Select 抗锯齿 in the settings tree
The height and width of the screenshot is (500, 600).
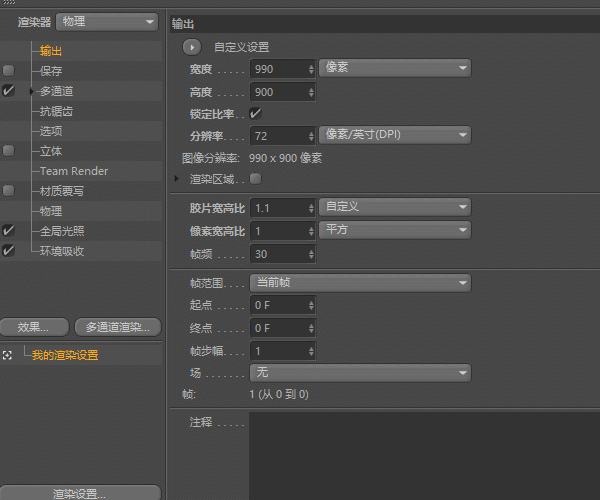pos(56,111)
